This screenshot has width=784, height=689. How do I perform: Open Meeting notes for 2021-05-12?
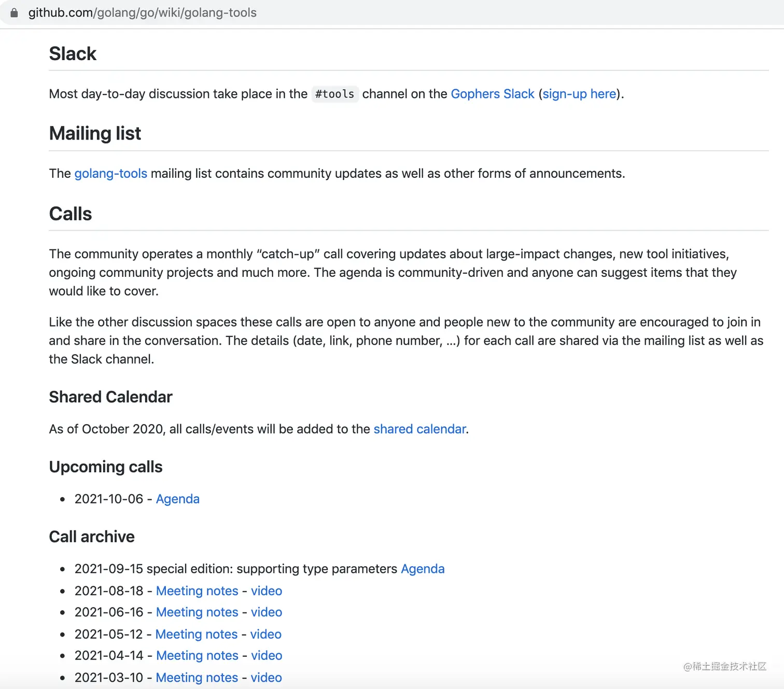click(x=197, y=634)
